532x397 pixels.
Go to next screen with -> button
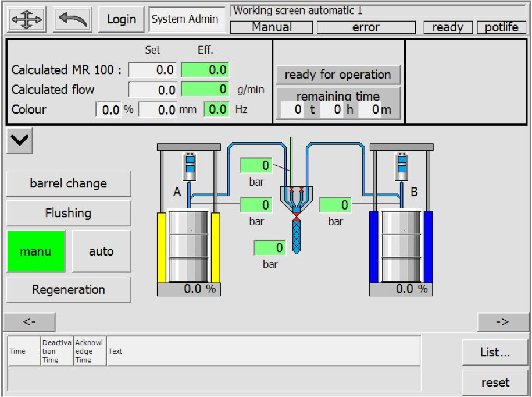502,321
